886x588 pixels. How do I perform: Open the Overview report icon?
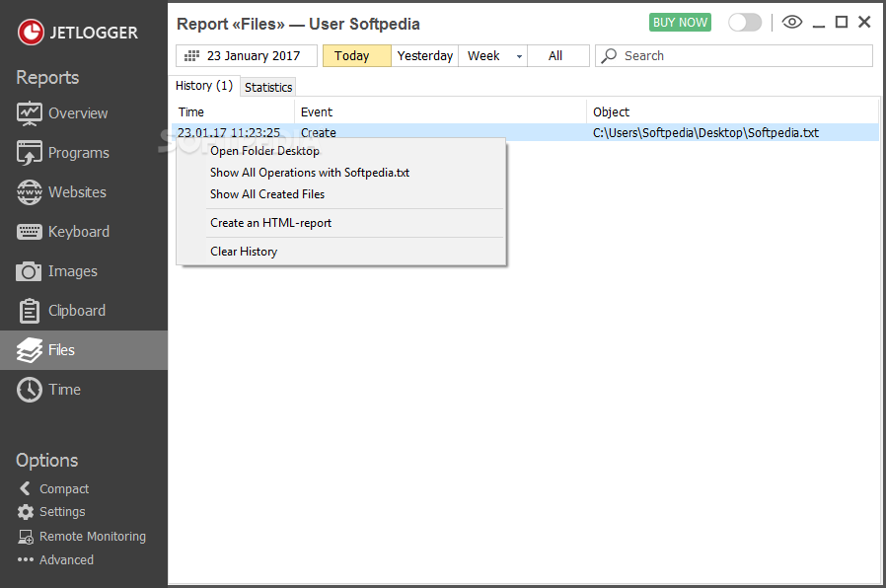pos(30,113)
